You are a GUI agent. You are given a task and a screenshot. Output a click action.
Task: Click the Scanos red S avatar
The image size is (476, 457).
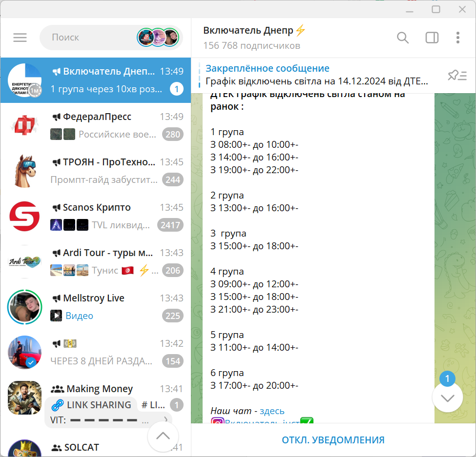pos(24,216)
